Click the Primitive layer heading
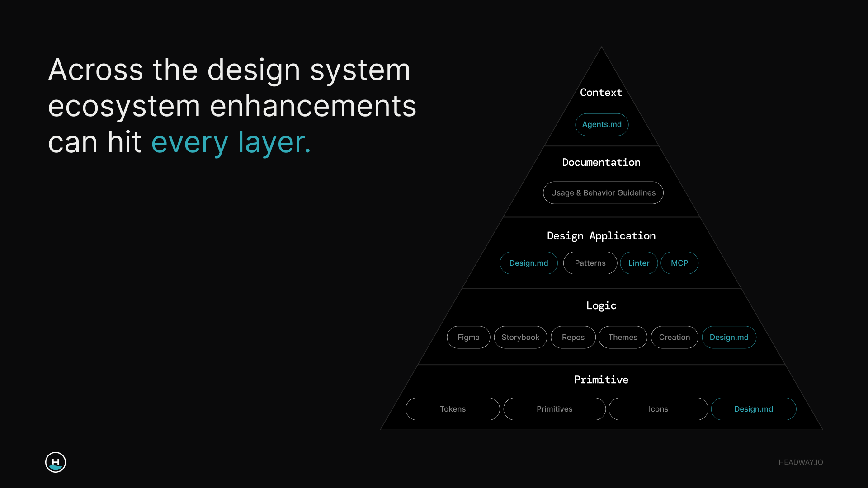 click(x=601, y=380)
